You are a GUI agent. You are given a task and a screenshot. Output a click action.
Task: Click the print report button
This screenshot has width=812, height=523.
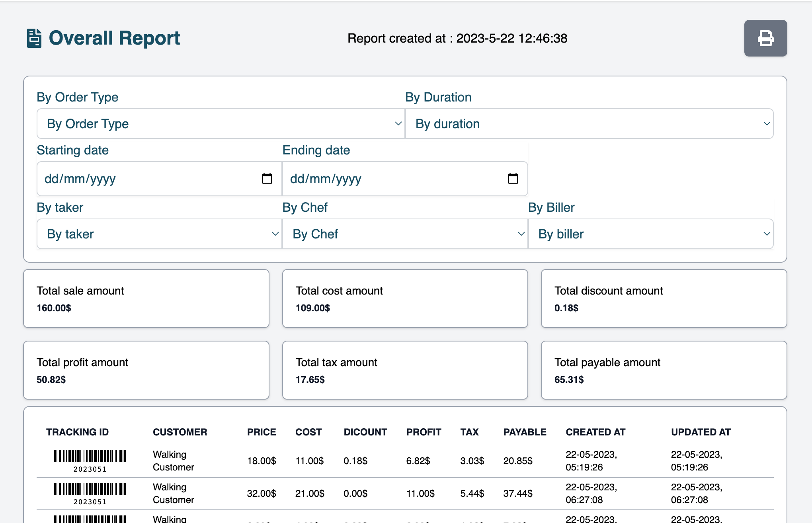tap(765, 38)
